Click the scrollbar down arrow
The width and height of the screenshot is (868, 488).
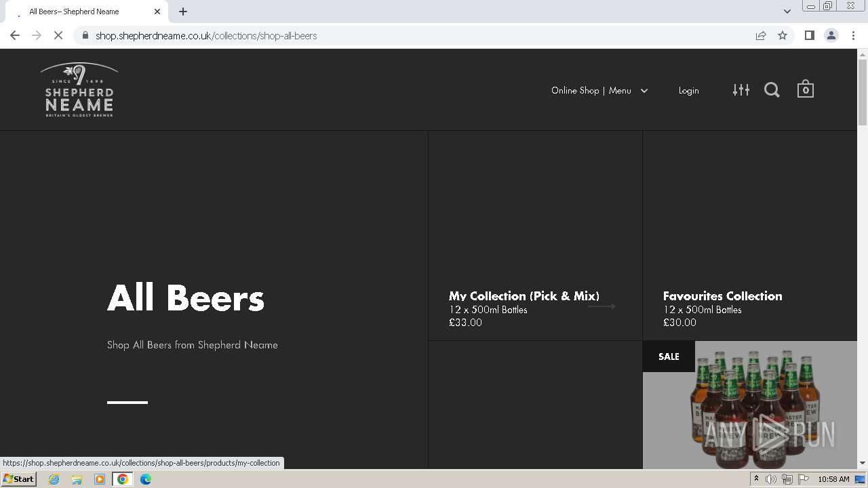(x=863, y=463)
